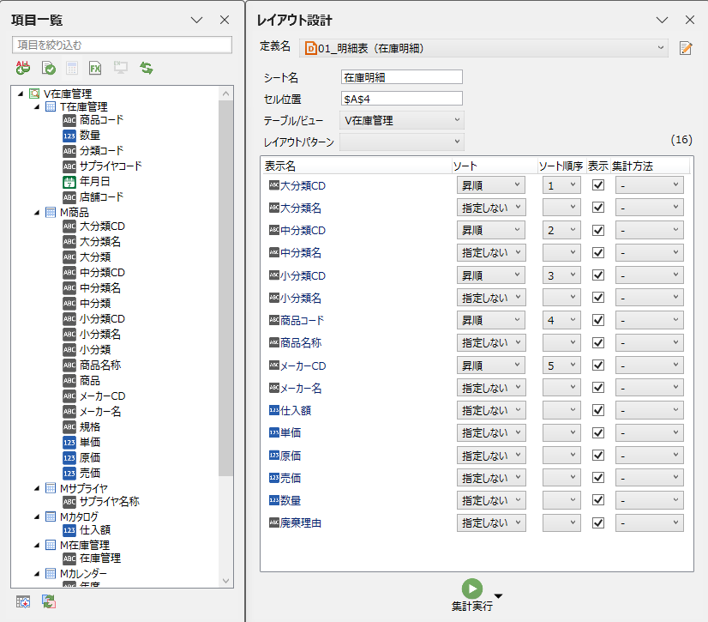
Task: Click the ALL add-items icon
Action: click(x=23, y=68)
